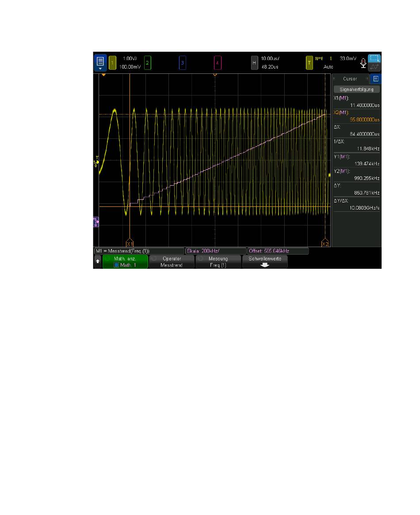Edit Offset 565.646kHz field
Screen dimensions: 420x515
click(x=278, y=251)
